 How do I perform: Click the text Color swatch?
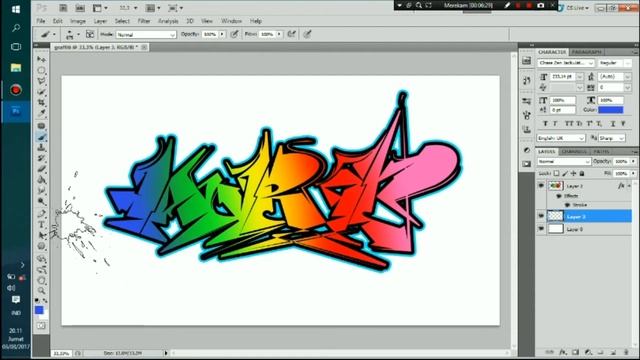tap(611, 110)
